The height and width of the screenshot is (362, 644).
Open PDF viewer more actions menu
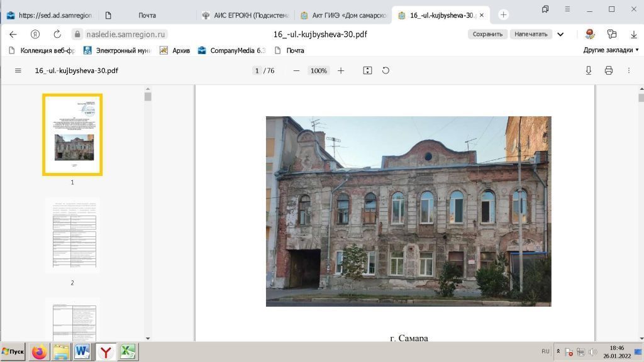pyautogui.click(x=628, y=71)
